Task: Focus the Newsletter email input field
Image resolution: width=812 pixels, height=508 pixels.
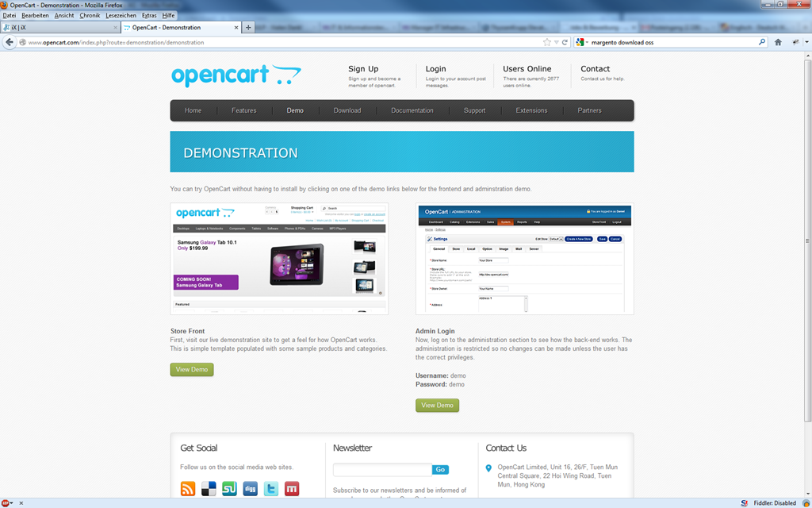Action: (x=382, y=470)
